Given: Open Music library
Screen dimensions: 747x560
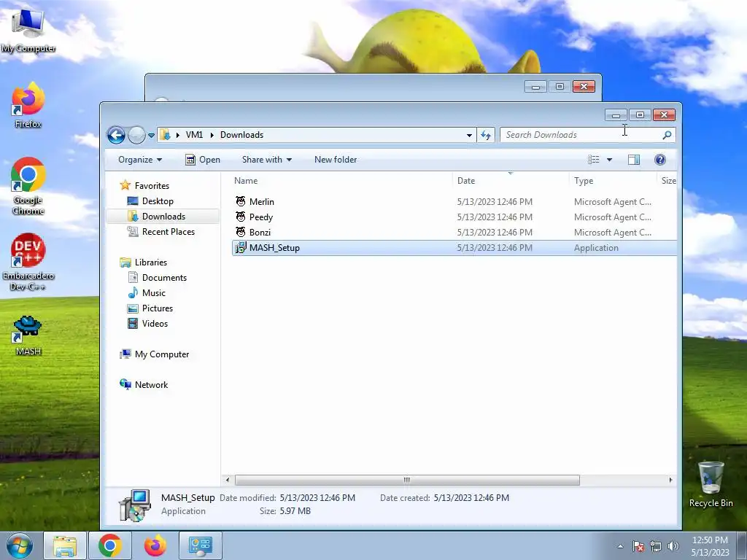Looking at the screenshot, I should point(153,293).
